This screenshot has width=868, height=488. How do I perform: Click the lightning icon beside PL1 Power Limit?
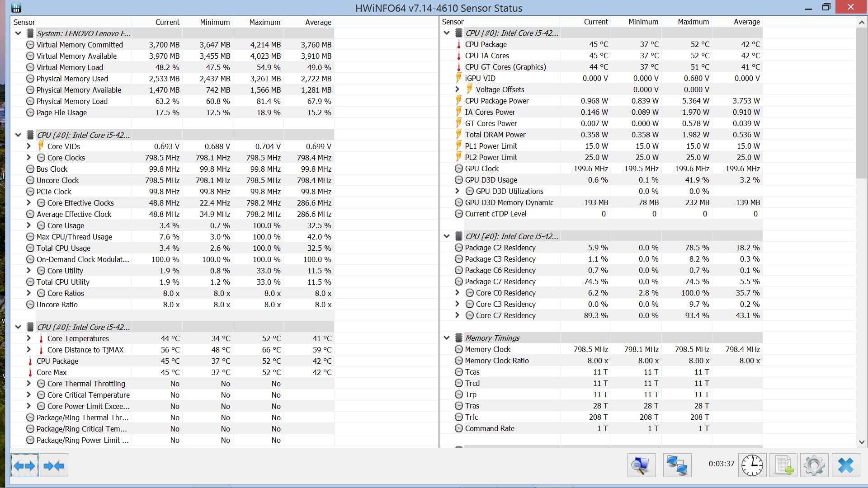pyautogui.click(x=458, y=145)
